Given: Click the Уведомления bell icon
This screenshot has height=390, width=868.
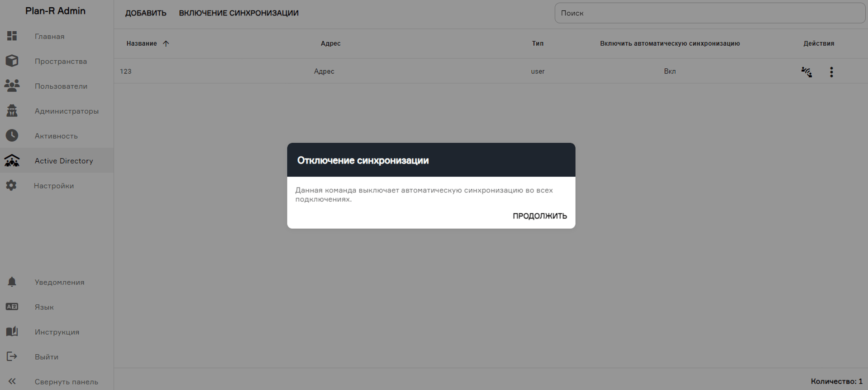Looking at the screenshot, I should pyautogui.click(x=12, y=282).
